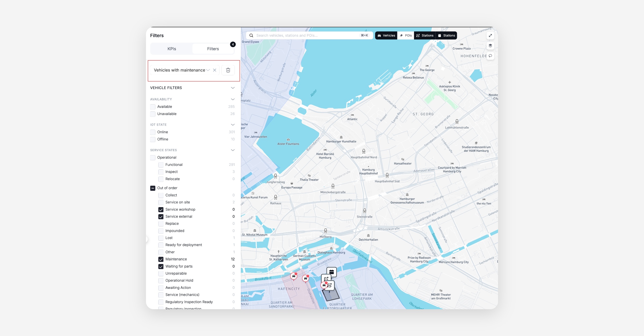Viewport: 644px width, 336px height.
Task: Toggle the POIs map layer button
Action: (405, 35)
